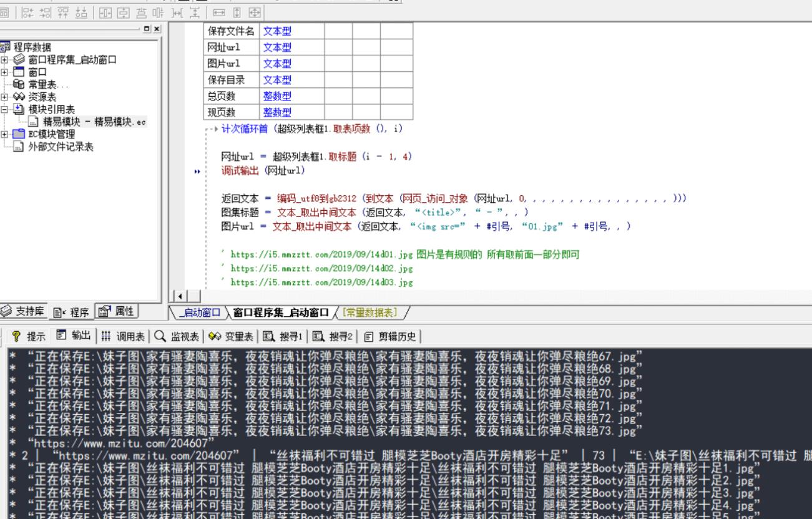Show the 监视表 bottom panel tab
The width and height of the screenshot is (812, 519).
176,337
